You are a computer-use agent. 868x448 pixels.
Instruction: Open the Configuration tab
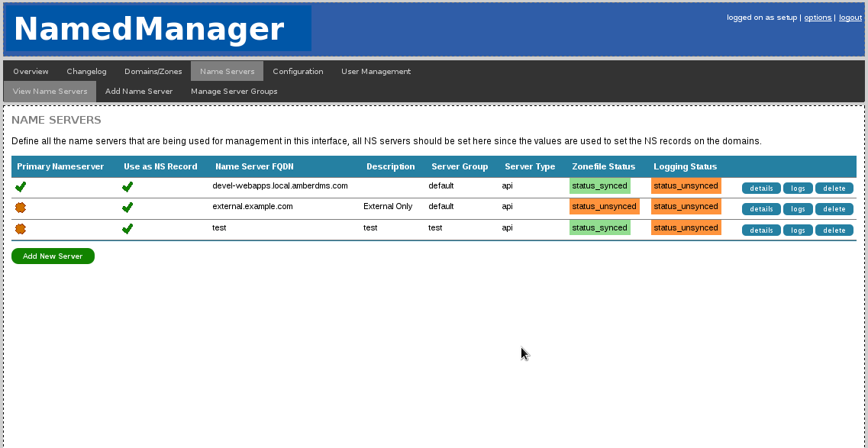pos(298,71)
